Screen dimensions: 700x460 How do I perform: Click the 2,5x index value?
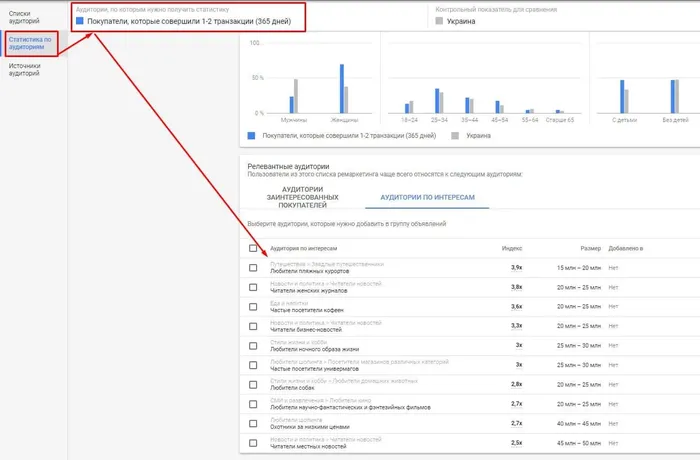[517, 443]
